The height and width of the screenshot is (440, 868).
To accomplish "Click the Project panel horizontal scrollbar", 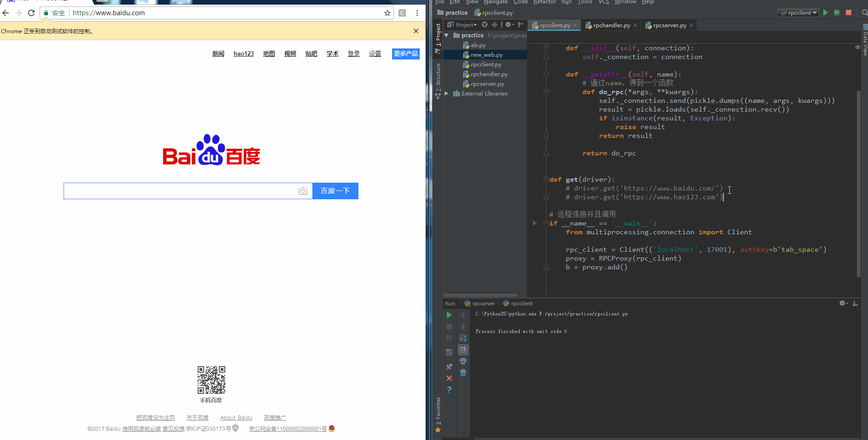I will (x=480, y=295).
